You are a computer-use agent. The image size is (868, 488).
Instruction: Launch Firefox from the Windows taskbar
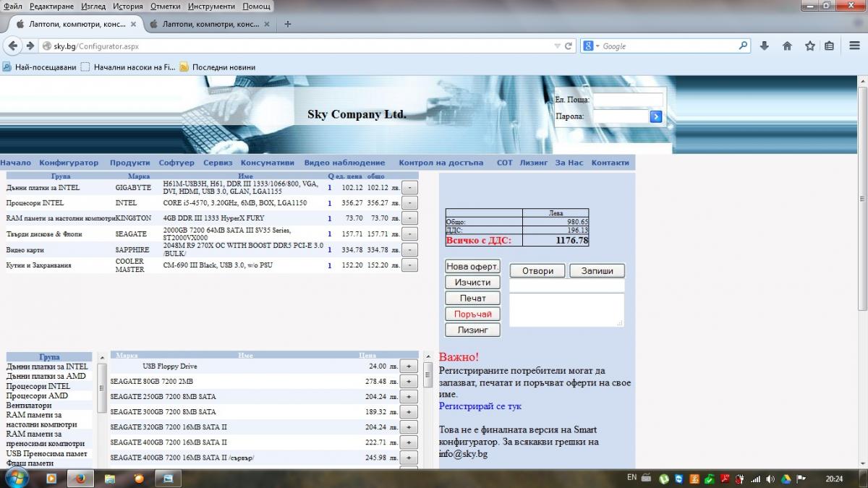click(x=80, y=478)
